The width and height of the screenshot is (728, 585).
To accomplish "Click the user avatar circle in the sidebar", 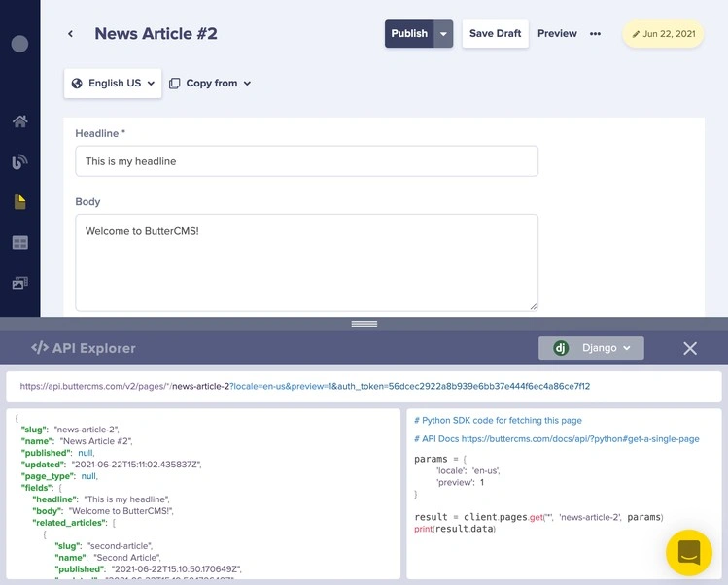I will pyautogui.click(x=19, y=44).
